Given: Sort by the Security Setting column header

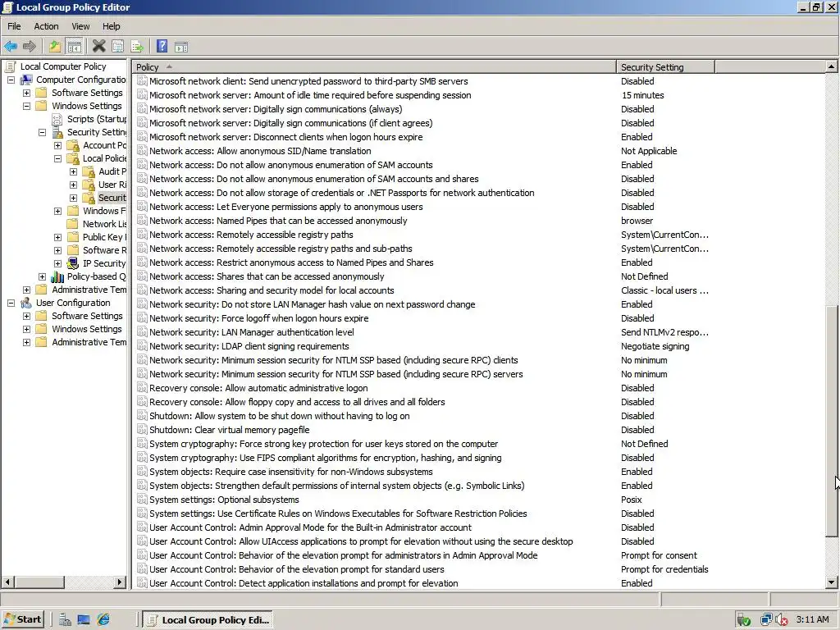Looking at the screenshot, I should (x=665, y=67).
